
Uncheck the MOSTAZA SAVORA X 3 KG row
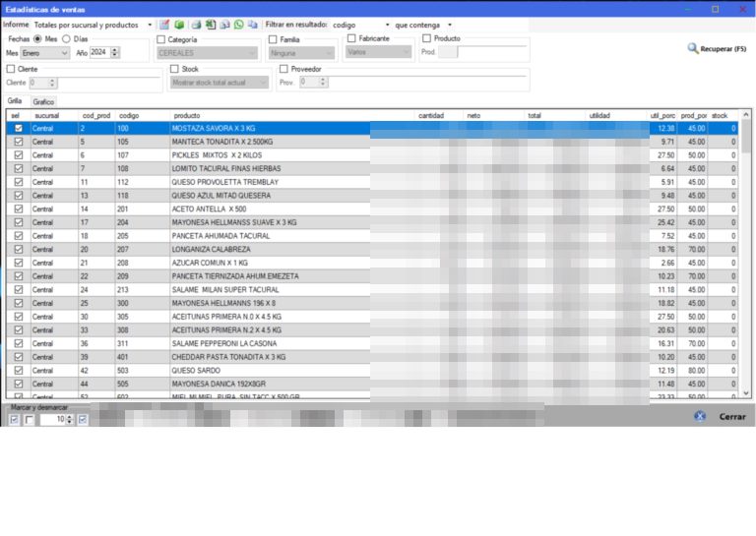pos(19,128)
